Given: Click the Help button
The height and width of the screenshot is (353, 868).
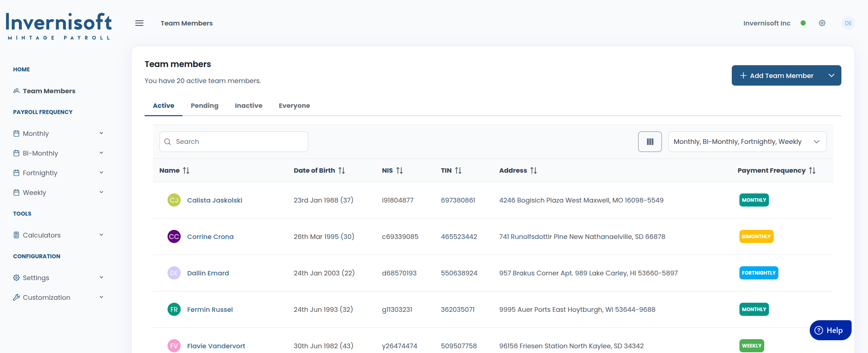Looking at the screenshot, I should tap(830, 330).
